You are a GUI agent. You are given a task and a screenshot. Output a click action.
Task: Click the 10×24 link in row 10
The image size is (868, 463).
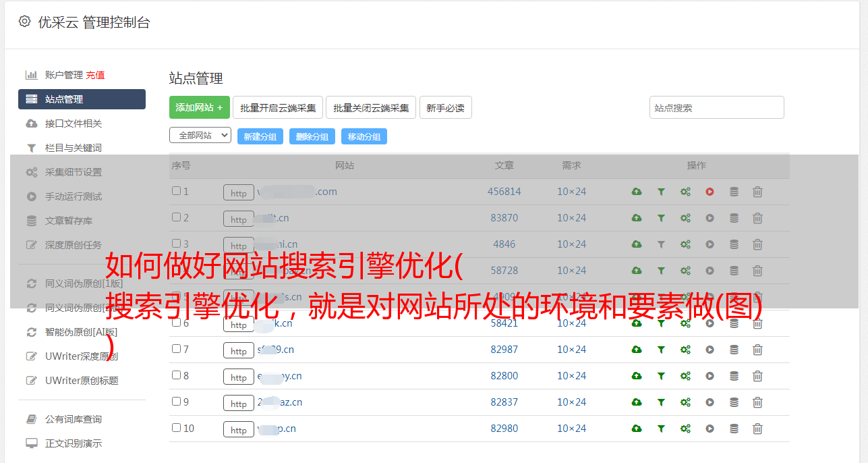(572, 429)
